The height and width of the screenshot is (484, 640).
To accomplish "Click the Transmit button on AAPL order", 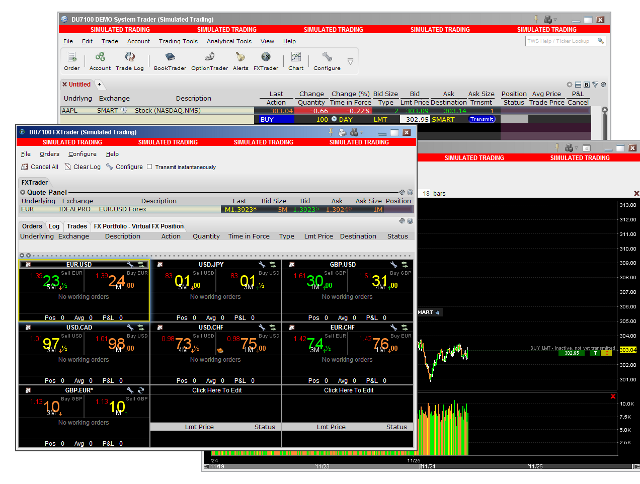I will pyautogui.click(x=482, y=119).
